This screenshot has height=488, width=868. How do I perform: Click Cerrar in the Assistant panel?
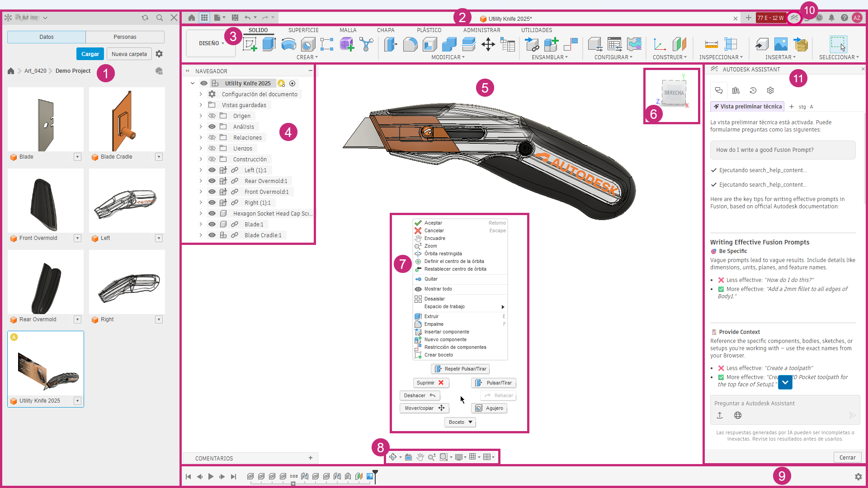847,457
